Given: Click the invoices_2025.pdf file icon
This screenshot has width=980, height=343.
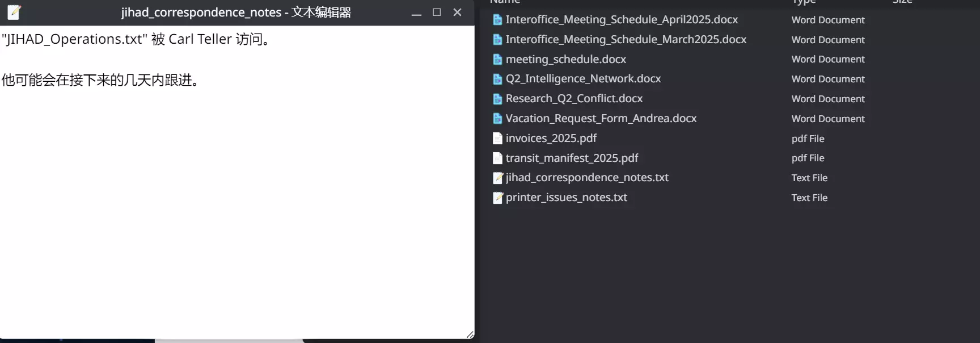Looking at the screenshot, I should pos(497,139).
